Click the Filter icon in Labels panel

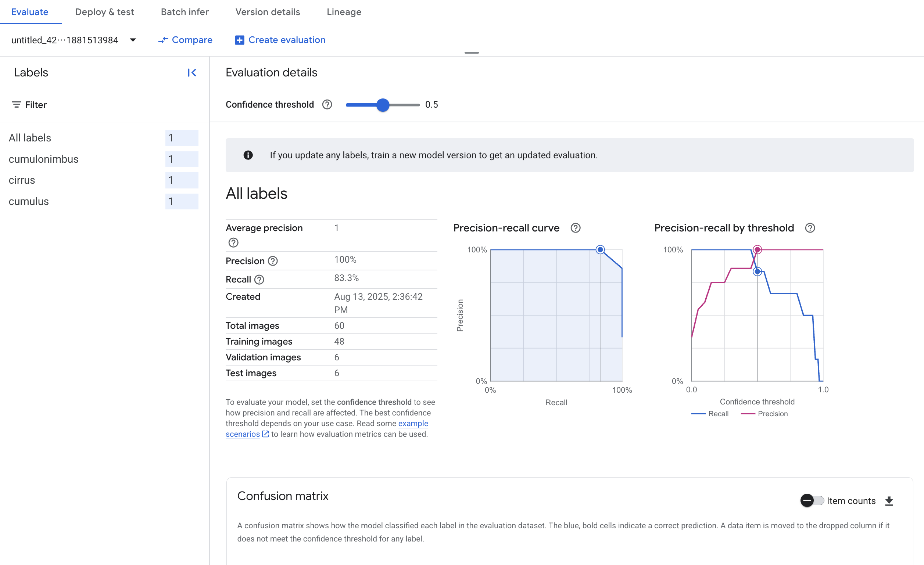pyautogui.click(x=16, y=105)
